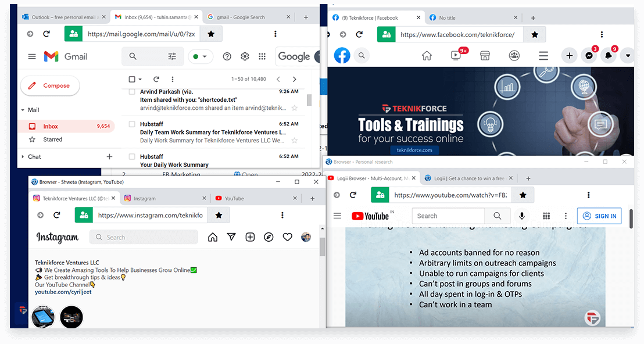Click the Gmail search magnifier icon
This screenshot has width=644, height=344.
coord(133,56)
